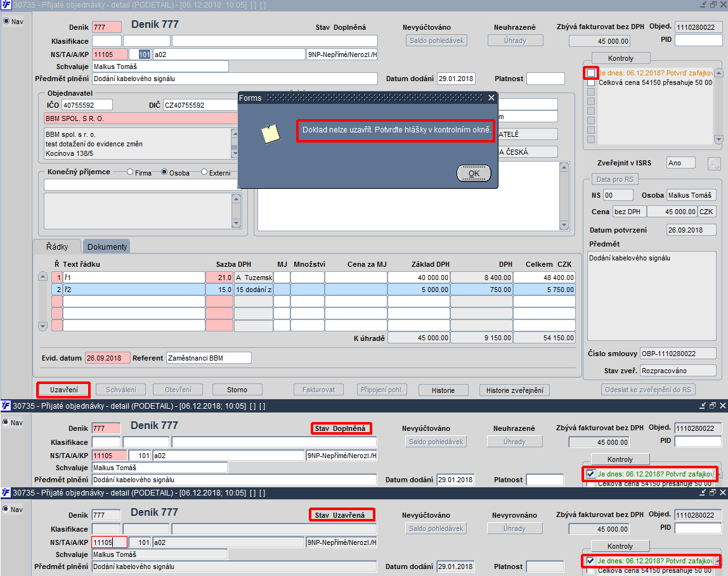Open the Kontroly tab in the middle window
The image size is (728, 576).
pyautogui.click(x=620, y=459)
